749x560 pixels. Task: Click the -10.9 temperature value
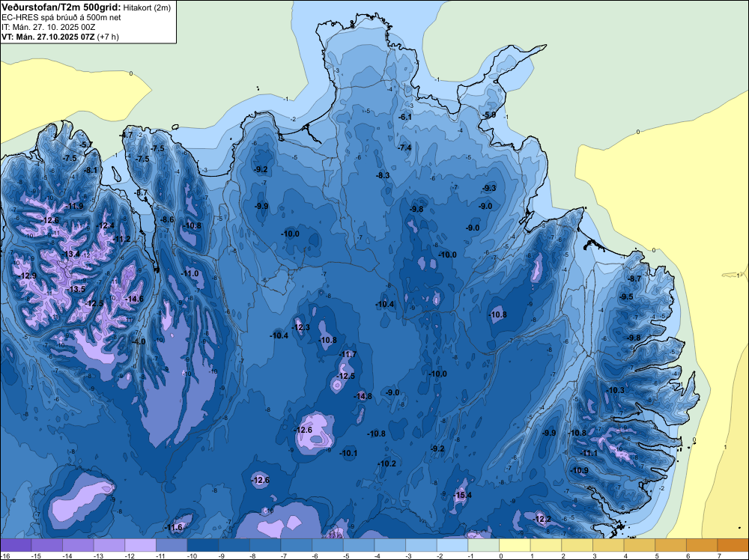coord(580,470)
